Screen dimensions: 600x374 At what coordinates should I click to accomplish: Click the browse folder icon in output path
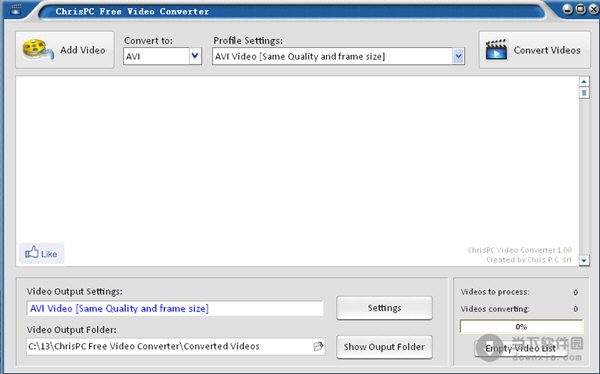click(x=318, y=346)
